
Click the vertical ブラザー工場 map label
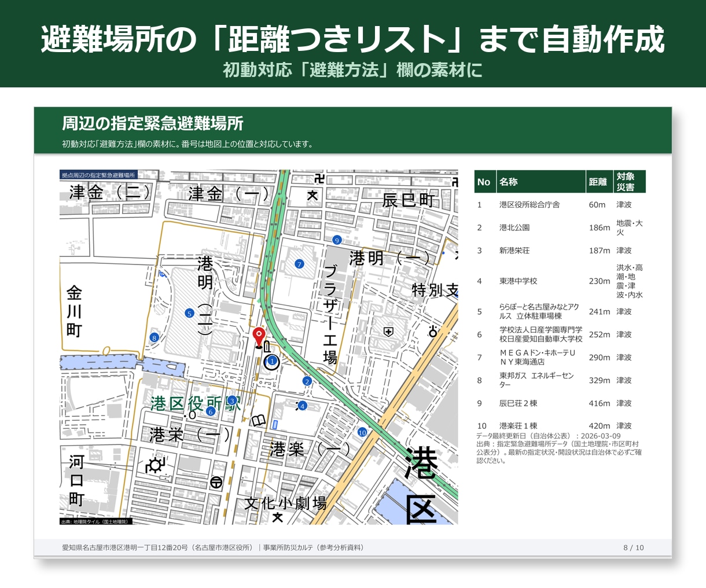point(330,314)
